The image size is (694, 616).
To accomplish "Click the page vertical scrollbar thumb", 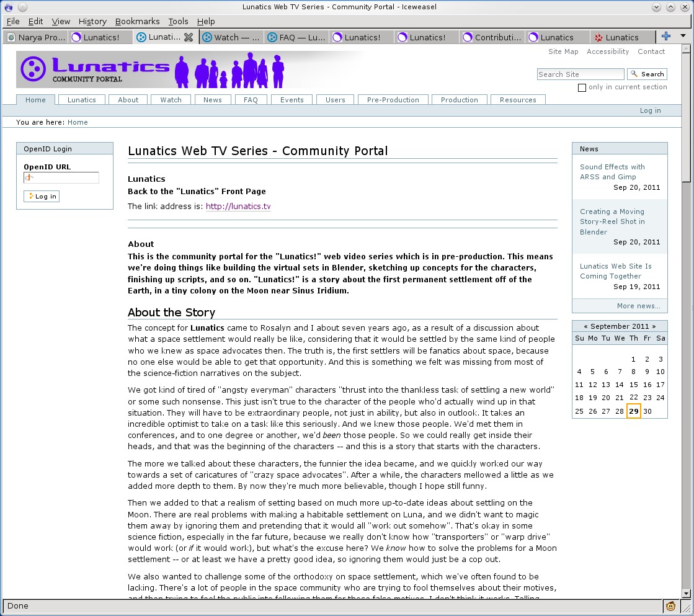I will click(686, 118).
